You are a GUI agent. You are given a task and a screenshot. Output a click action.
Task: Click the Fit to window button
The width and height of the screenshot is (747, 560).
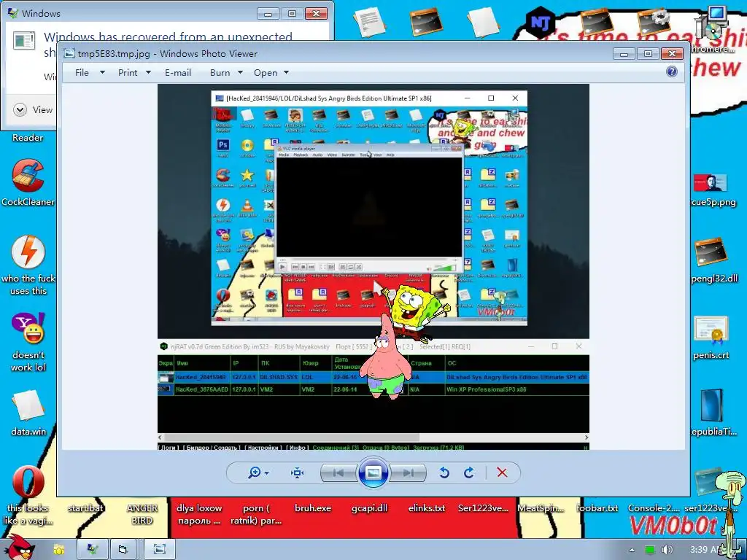tap(298, 472)
